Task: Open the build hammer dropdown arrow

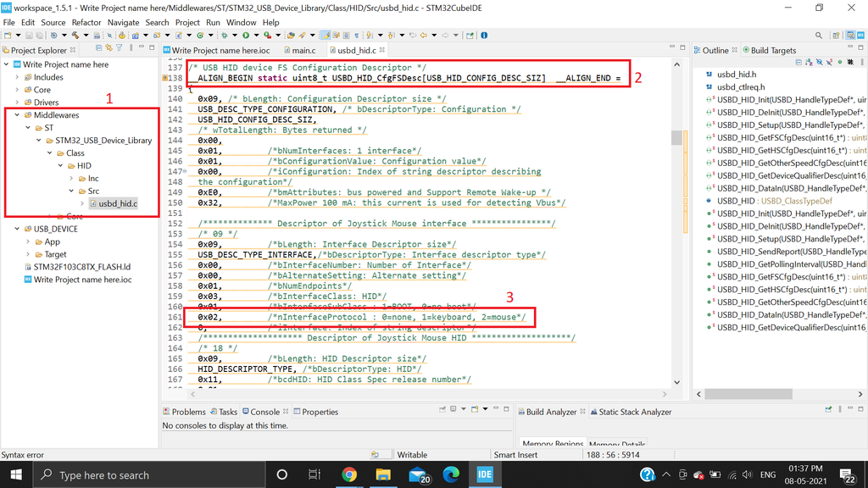Action: [x=86, y=35]
